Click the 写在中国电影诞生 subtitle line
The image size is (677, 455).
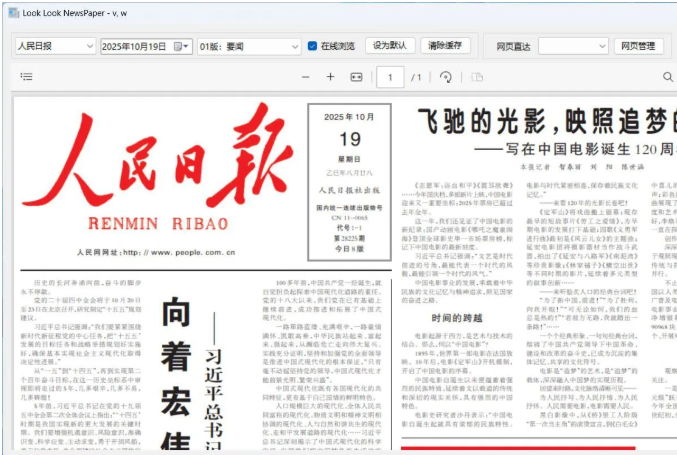576,149
